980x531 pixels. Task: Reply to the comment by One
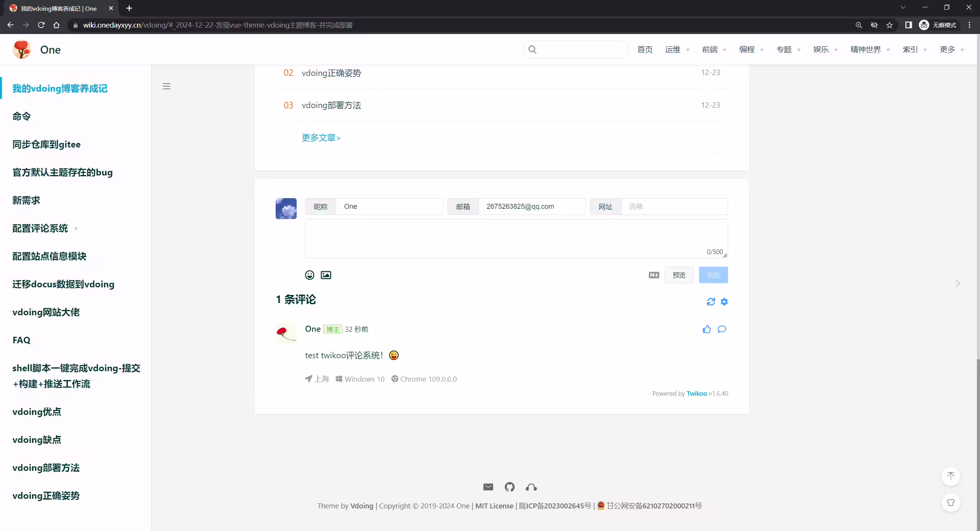(x=722, y=329)
